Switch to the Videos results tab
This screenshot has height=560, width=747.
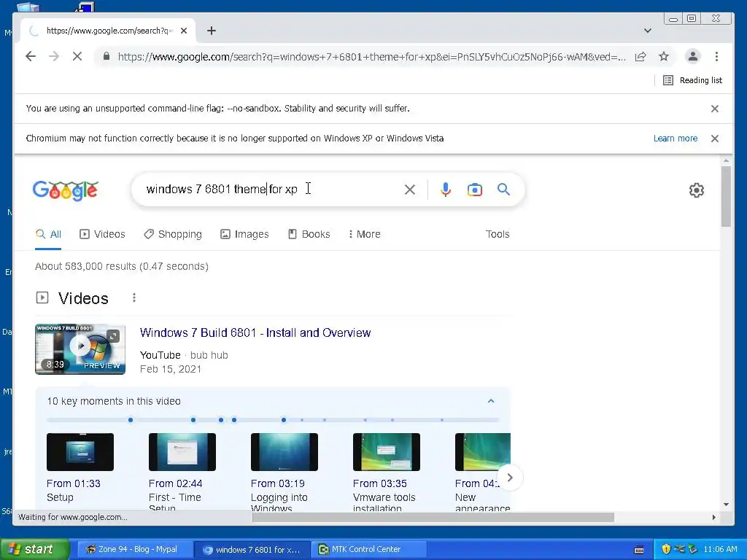point(102,234)
